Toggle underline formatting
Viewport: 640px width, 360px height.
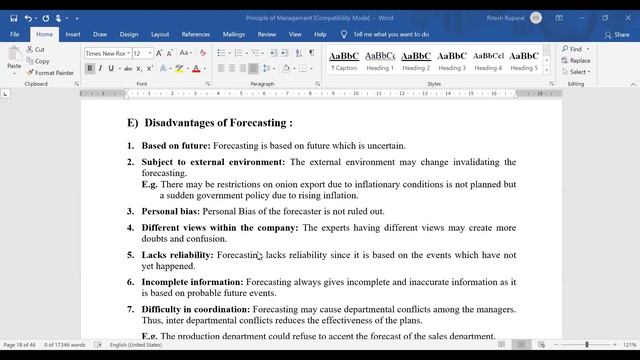click(x=111, y=69)
